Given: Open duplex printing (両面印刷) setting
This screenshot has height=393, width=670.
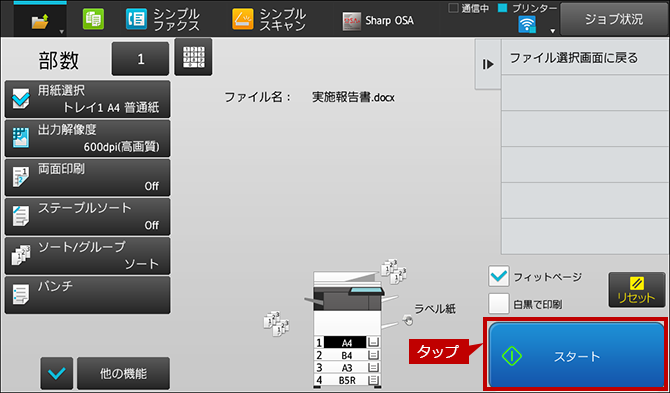Looking at the screenshot, I should [x=87, y=178].
